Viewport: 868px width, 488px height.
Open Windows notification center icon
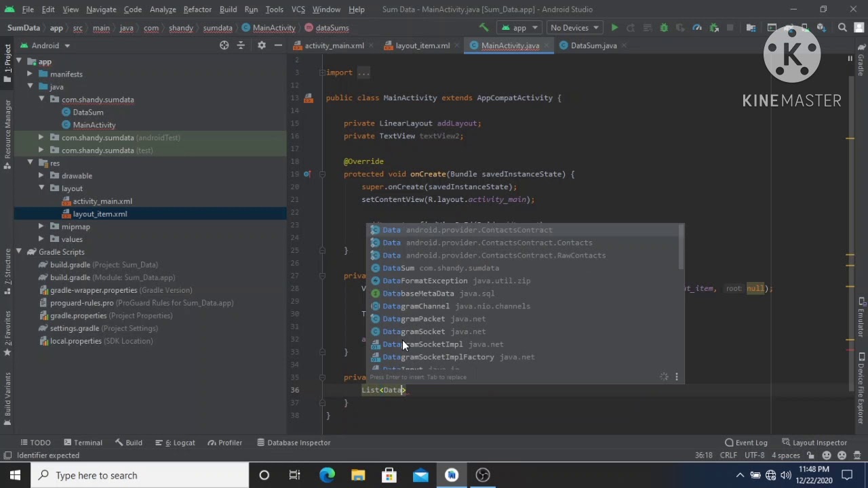pos(847,475)
